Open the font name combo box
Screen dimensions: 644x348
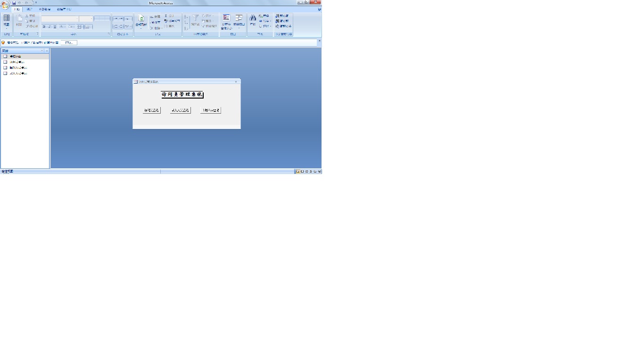[x=60, y=19]
